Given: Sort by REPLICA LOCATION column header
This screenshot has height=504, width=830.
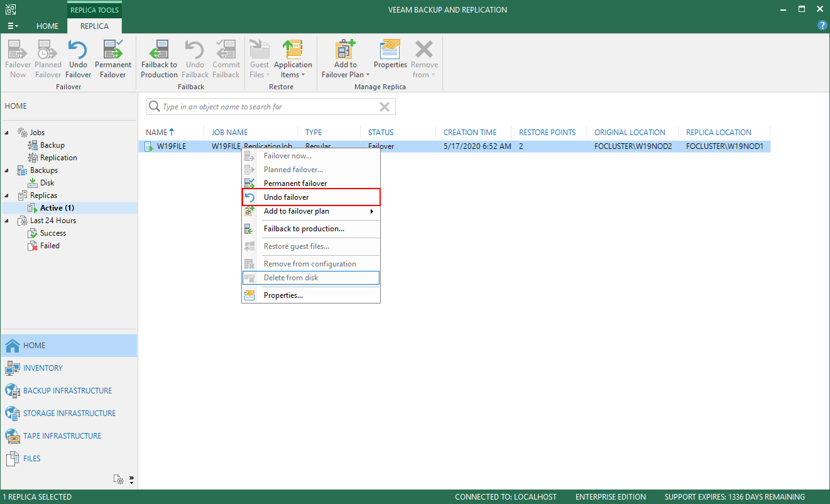Looking at the screenshot, I should point(719,133).
